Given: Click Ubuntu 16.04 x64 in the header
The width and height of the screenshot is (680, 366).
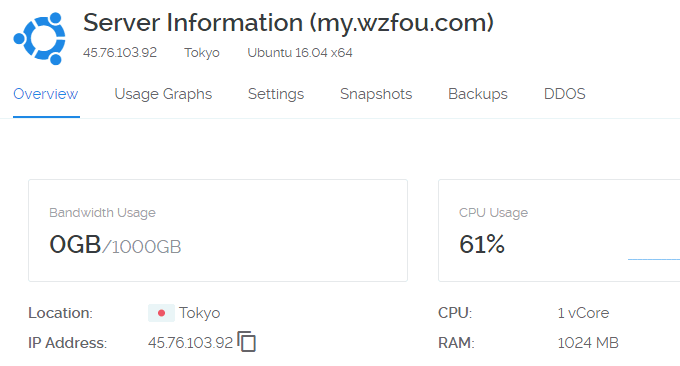Looking at the screenshot, I should (x=300, y=52).
